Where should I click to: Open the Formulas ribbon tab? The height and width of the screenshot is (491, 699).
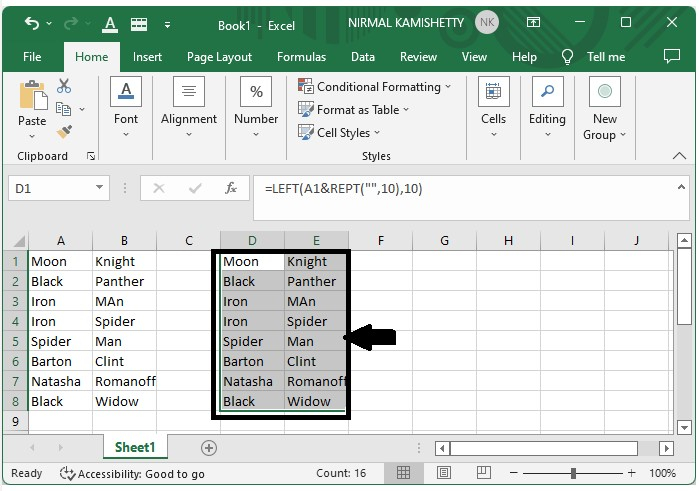(301, 57)
